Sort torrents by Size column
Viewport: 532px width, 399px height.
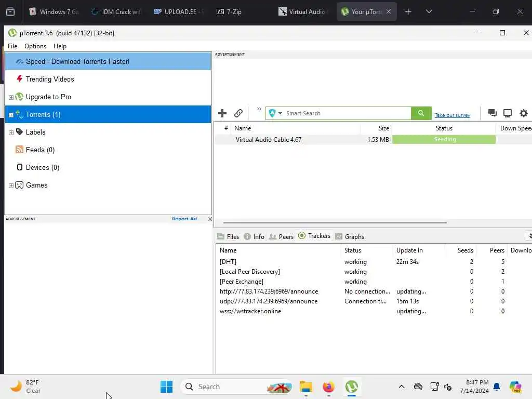coord(376,128)
